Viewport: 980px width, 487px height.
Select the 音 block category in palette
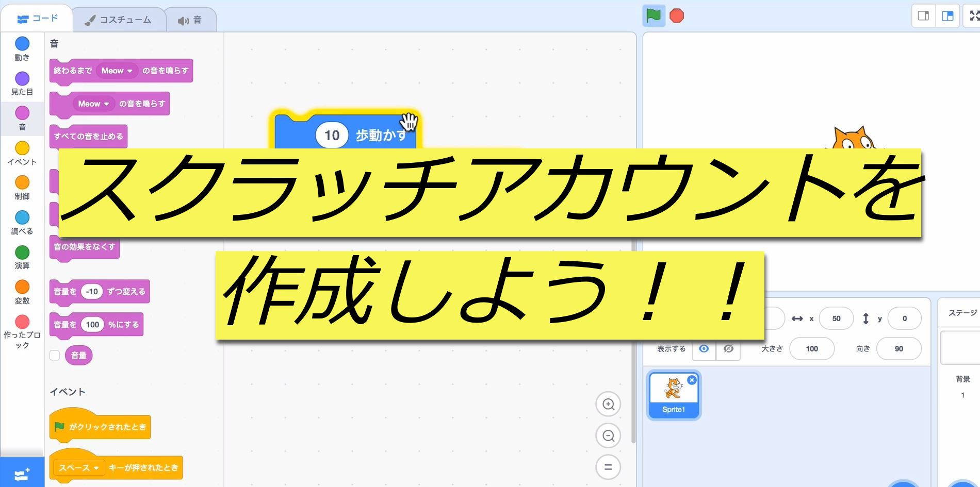tap(22, 118)
